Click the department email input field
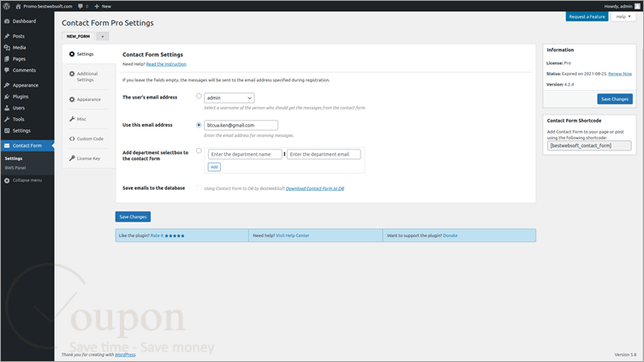The image size is (644, 362). pos(324,154)
